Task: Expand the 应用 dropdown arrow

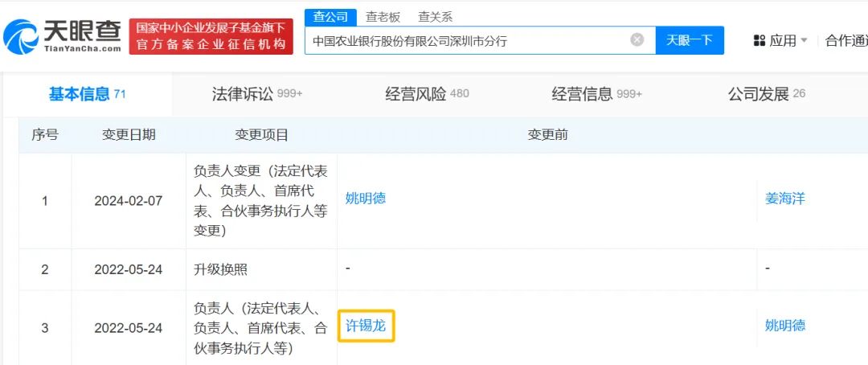Action: pos(804,40)
